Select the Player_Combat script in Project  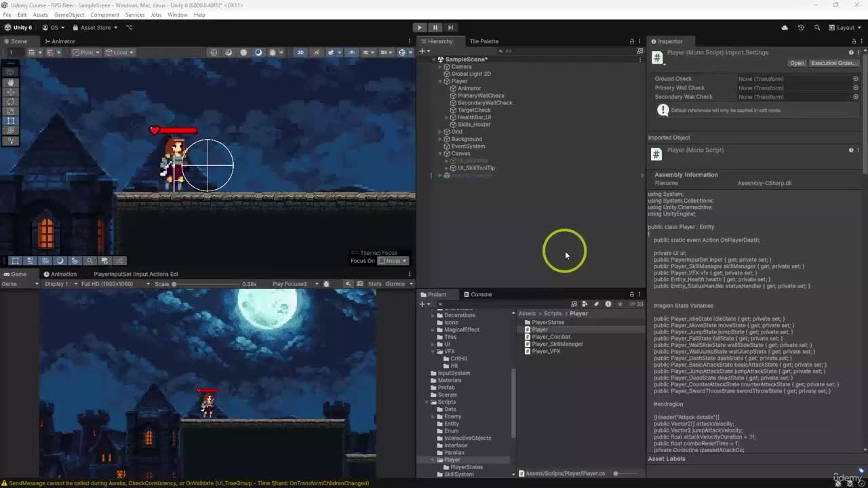(551, 337)
